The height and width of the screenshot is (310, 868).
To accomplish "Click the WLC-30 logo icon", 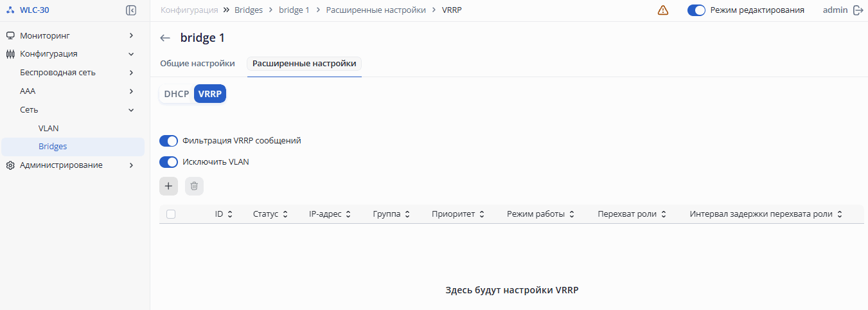I will [x=10, y=10].
